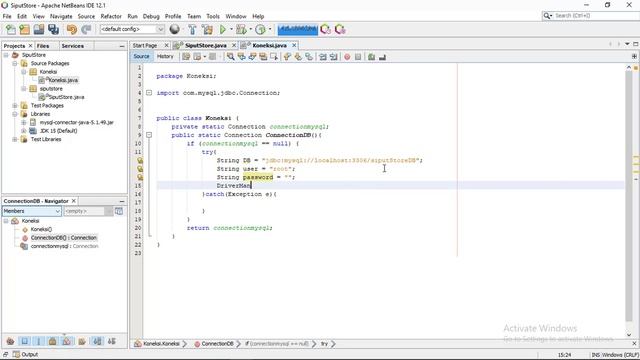Toggle Sort by Source in Navigator
Viewport: 640px width, 360px height.
coord(111,341)
